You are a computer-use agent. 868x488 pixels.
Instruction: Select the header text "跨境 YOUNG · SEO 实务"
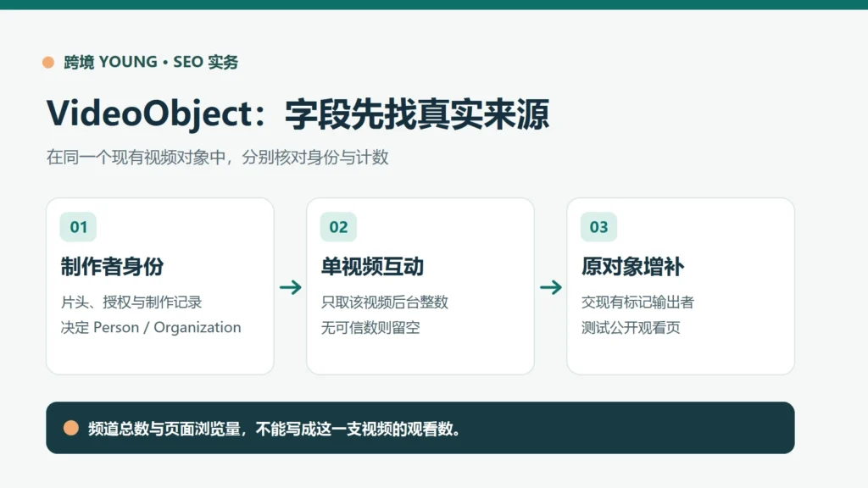[x=151, y=62]
